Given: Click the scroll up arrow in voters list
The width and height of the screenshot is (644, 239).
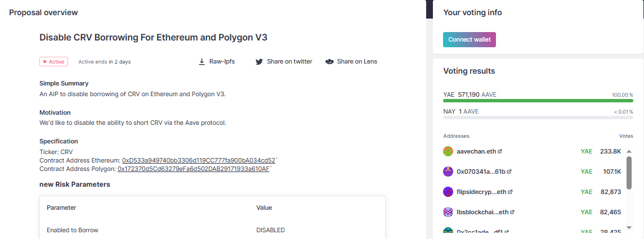Looking at the screenshot, I should (x=629, y=151).
